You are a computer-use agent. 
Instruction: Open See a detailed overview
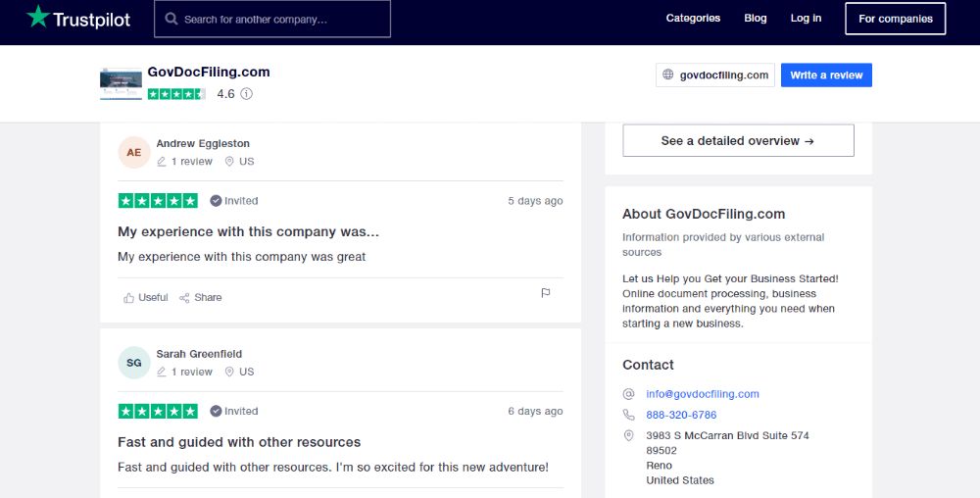point(738,140)
